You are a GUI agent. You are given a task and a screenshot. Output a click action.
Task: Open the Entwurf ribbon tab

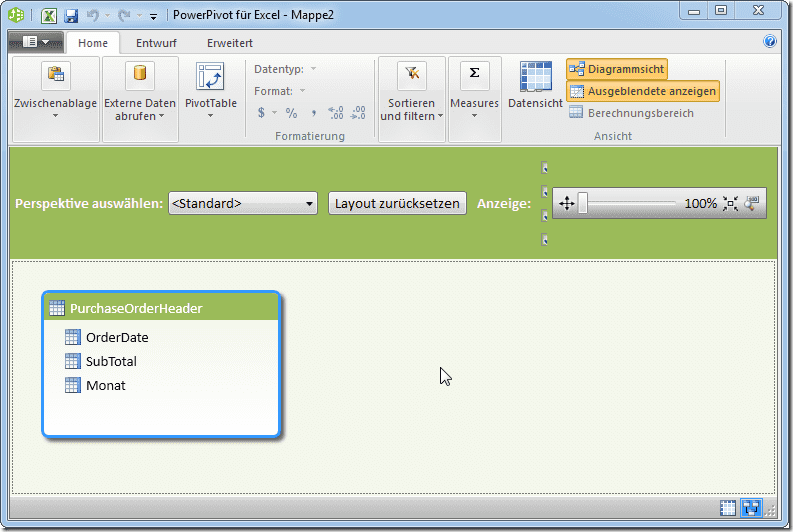156,43
